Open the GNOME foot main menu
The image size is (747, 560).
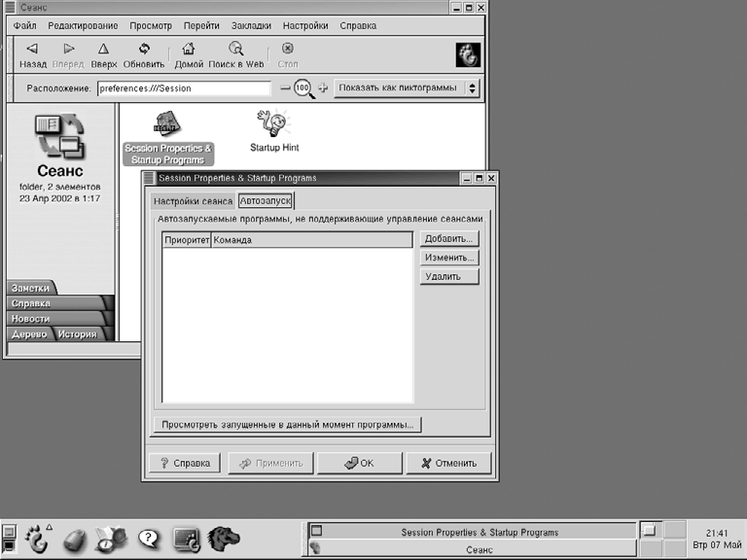(38, 538)
